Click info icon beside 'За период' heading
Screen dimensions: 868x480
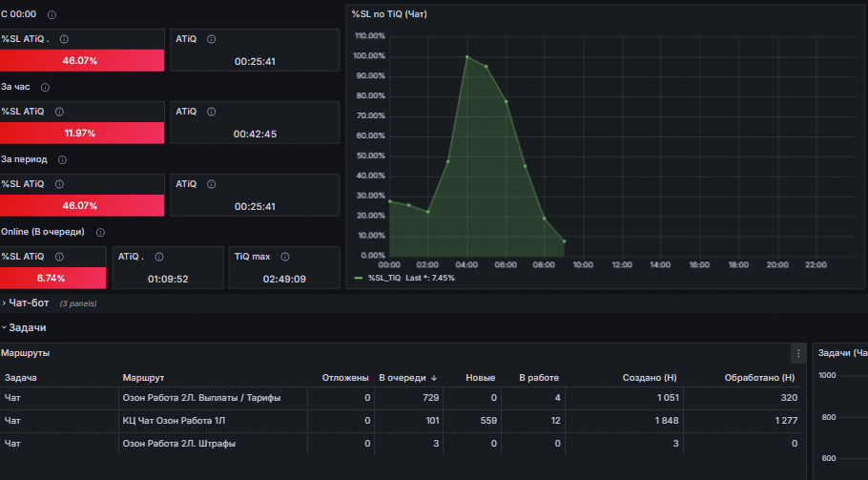click(62, 160)
